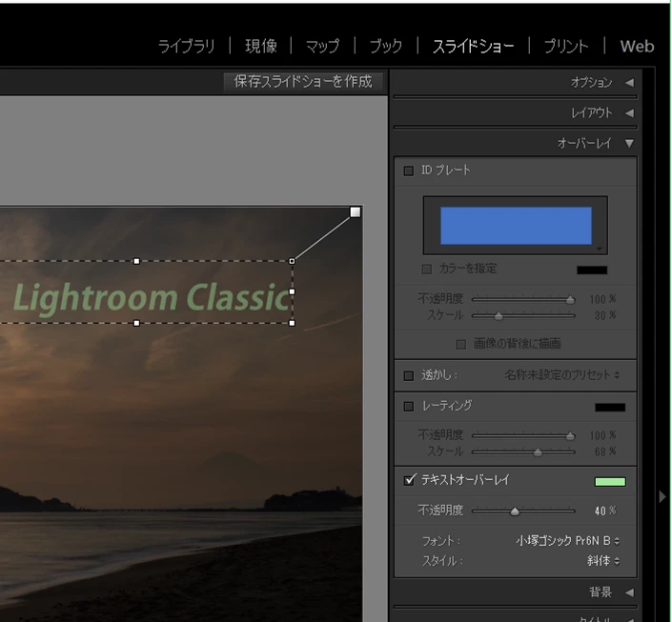Click the anchor point square at image corner

356,212
